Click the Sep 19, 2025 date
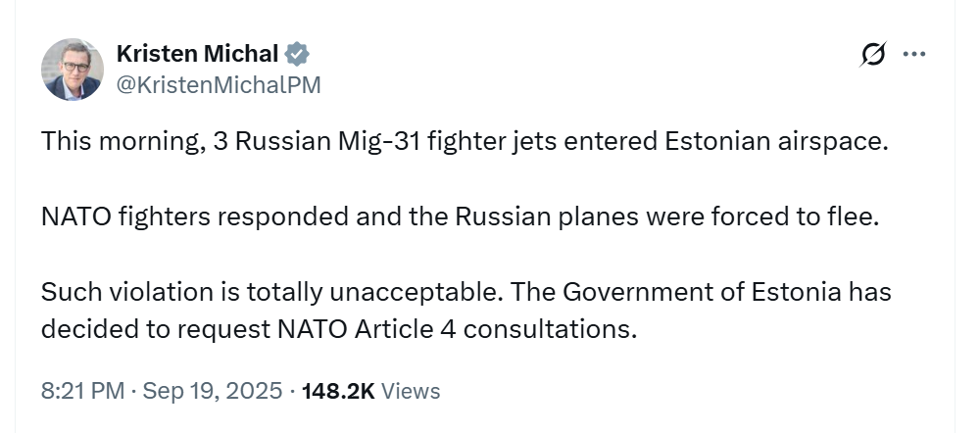Image resolution: width=980 pixels, height=433 pixels. 213,391
